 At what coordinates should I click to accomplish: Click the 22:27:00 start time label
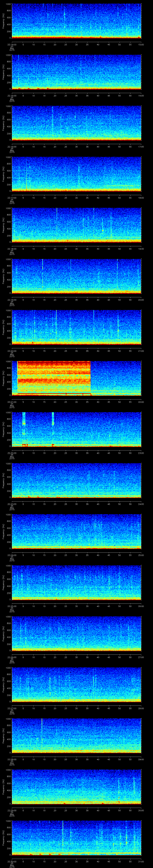(x=12, y=708)
